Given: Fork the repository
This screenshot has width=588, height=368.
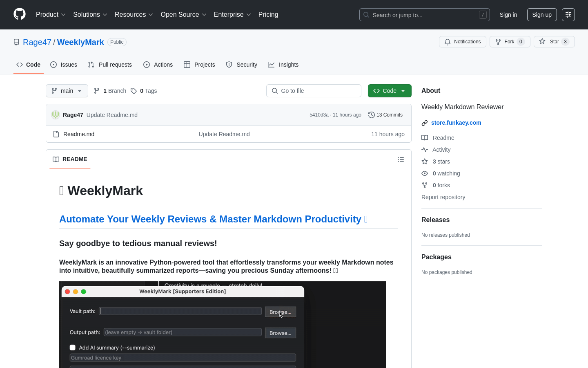Looking at the screenshot, I should [x=510, y=42].
